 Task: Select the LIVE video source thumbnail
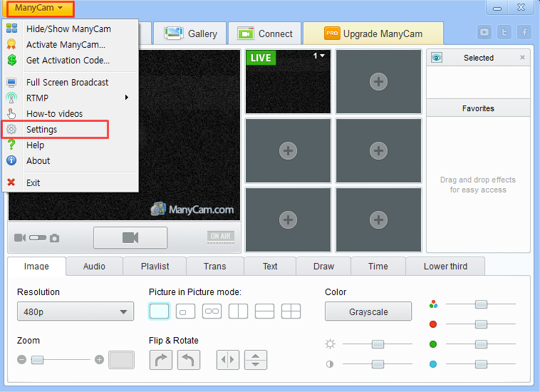pyautogui.click(x=288, y=82)
